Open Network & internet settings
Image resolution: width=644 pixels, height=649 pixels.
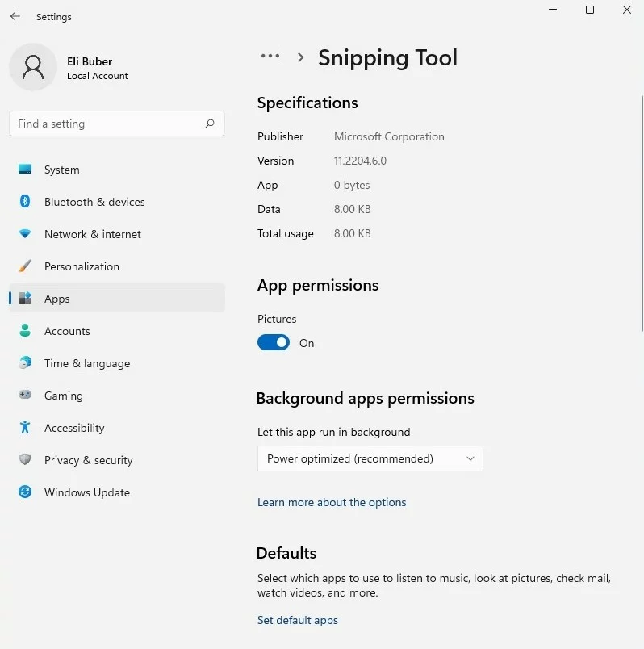pos(117,234)
